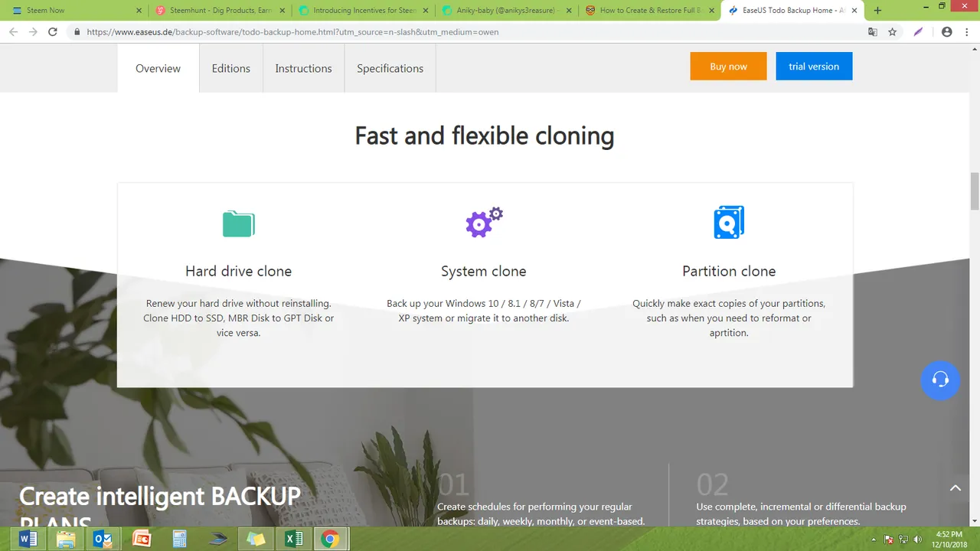The height and width of the screenshot is (551, 980).
Task: Click the orange Buy now button
Action: pos(728,67)
